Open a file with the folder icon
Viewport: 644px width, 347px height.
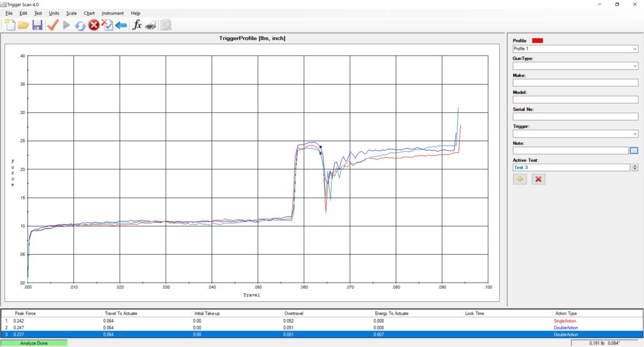tap(23, 25)
